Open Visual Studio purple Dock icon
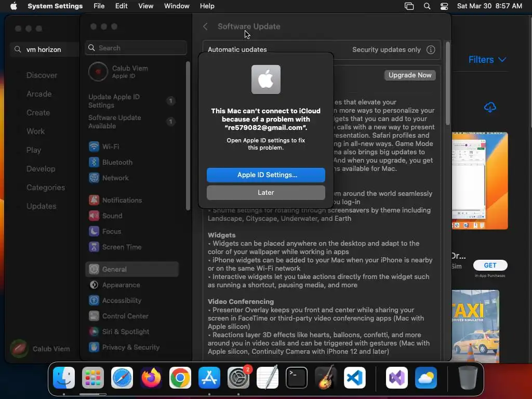The height and width of the screenshot is (399, 532). [x=397, y=378]
